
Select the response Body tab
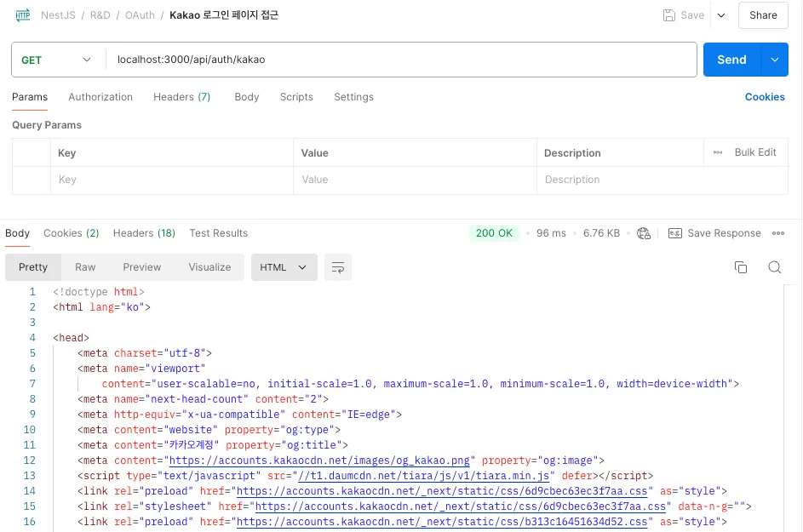coord(17,233)
